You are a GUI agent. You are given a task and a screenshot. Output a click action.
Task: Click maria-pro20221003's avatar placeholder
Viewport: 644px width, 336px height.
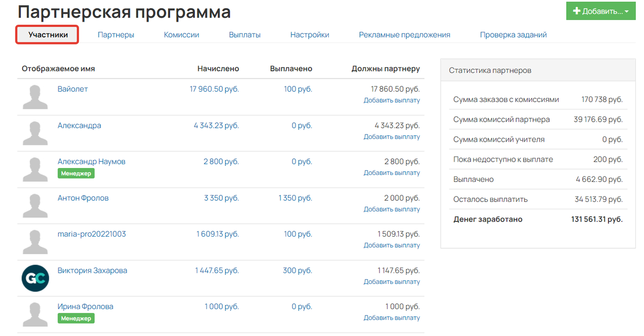(35, 242)
